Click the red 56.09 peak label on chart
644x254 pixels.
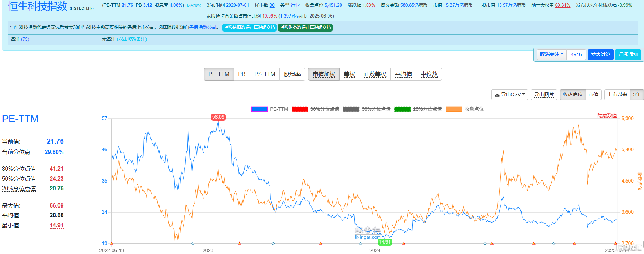[218, 117]
